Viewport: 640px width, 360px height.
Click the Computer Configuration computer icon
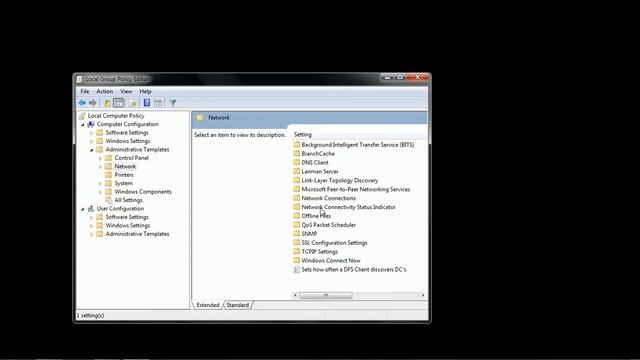(91, 124)
